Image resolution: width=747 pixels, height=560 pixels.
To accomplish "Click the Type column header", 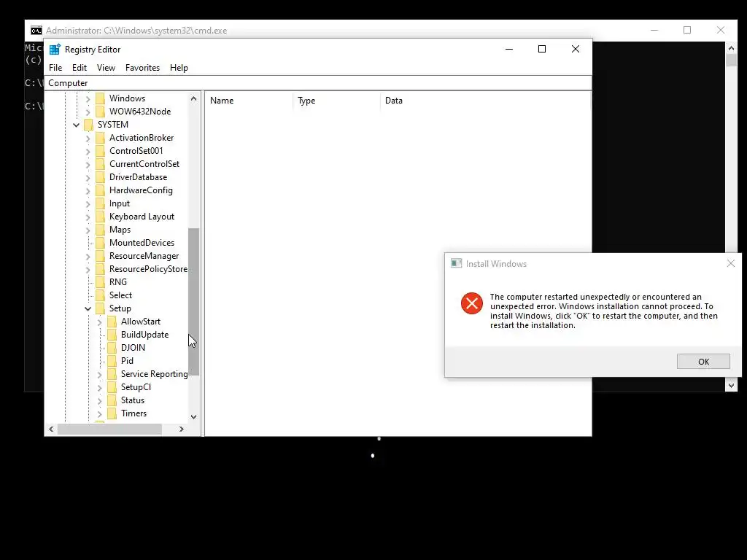I will click(336, 101).
